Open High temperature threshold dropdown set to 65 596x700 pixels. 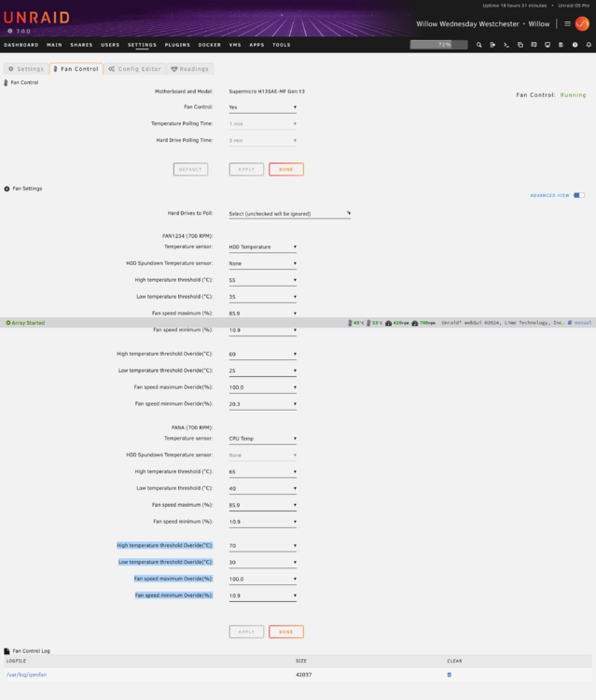pos(263,472)
